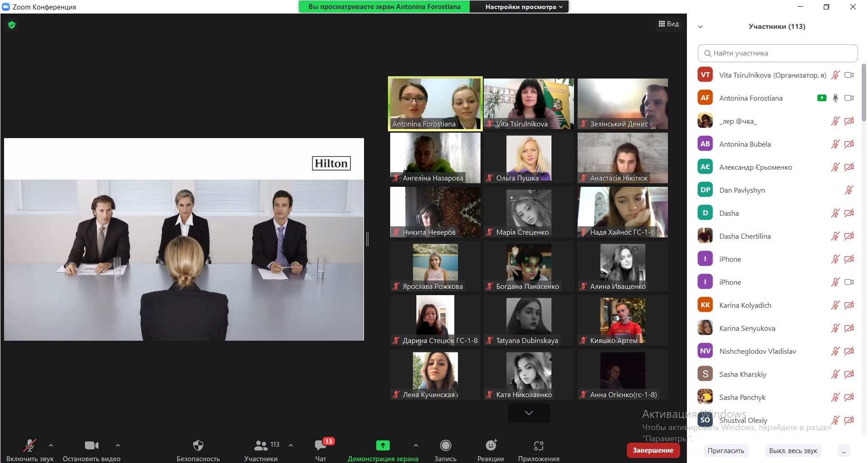The width and height of the screenshot is (868, 463).
Task: Start Демонстрация экрана screen sharing
Action: pyautogui.click(x=383, y=445)
